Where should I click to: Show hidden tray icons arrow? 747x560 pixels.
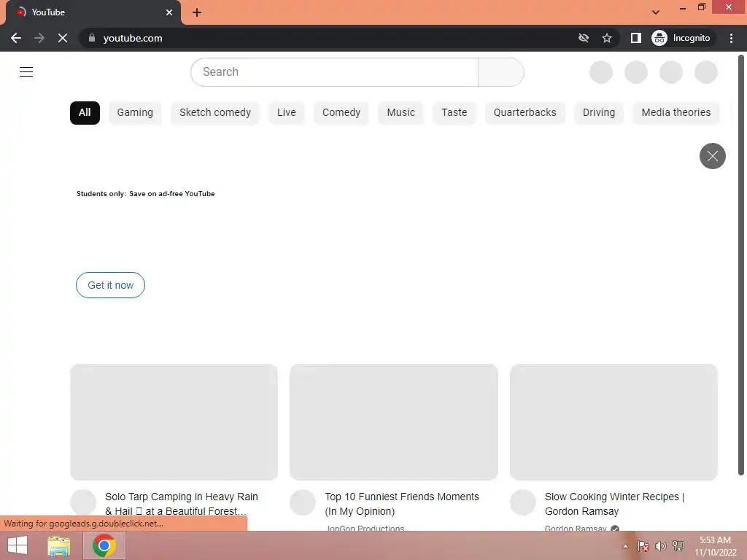pyautogui.click(x=625, y=546)
